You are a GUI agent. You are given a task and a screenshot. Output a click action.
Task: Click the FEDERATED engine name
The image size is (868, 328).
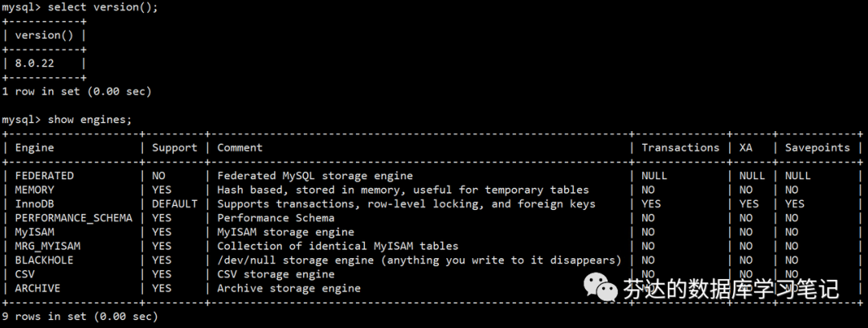44,175
